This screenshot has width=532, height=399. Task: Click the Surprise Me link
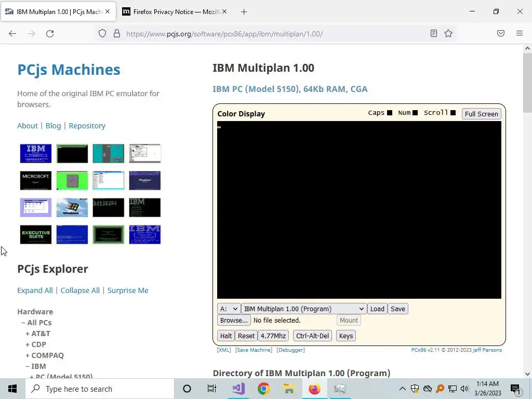(128, 290)
